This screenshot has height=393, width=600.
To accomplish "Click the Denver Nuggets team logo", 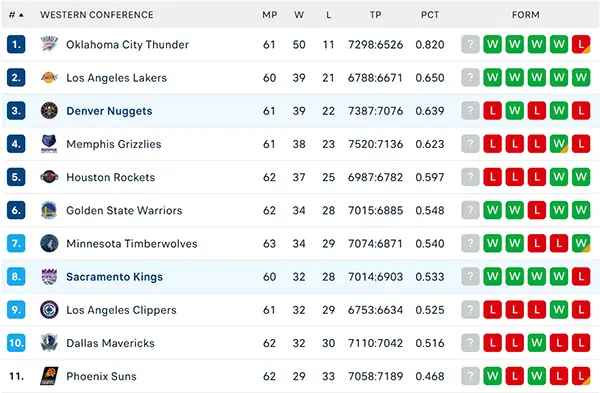I will 49,111.
